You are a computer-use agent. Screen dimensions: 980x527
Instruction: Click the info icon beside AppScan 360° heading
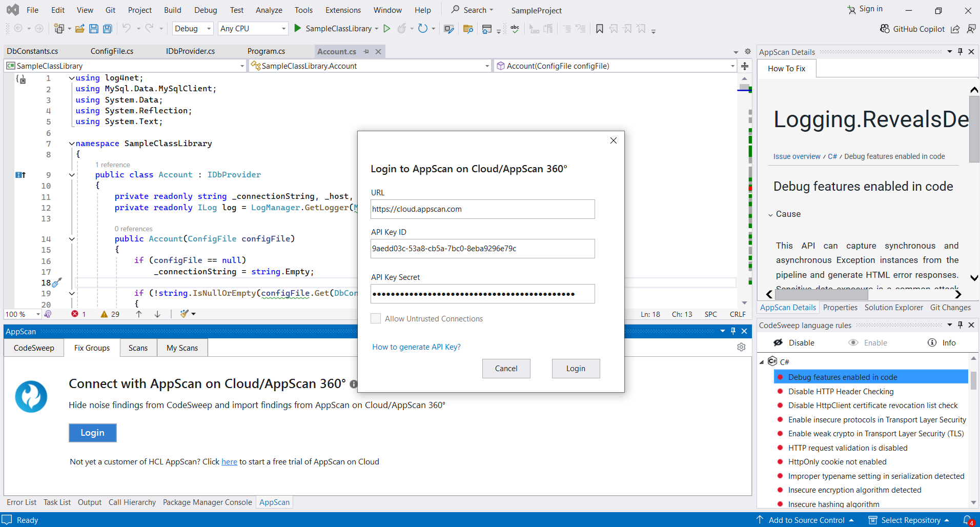(354, 384)
